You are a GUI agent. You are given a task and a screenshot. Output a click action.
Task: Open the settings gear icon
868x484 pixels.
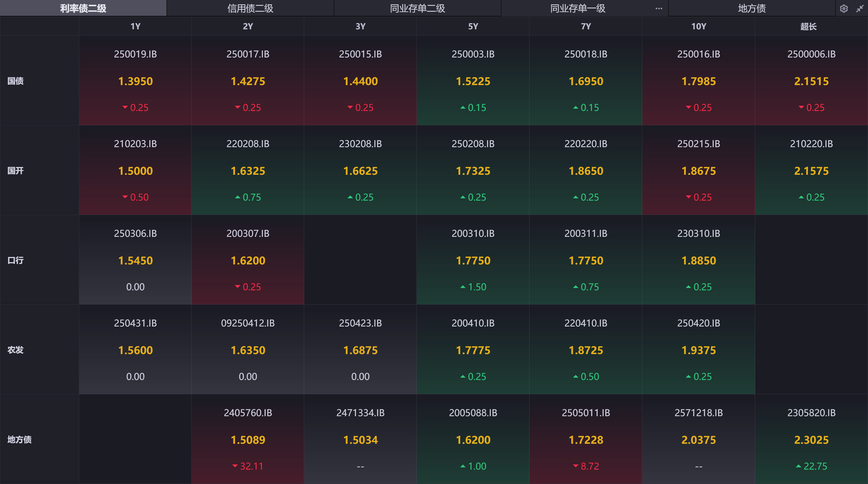843,8
